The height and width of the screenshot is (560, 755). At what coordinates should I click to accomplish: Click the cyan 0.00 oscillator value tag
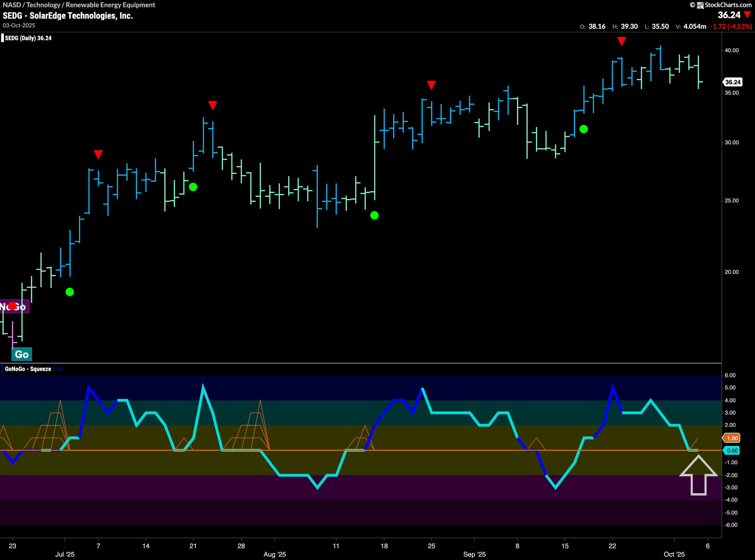point(732,451)
